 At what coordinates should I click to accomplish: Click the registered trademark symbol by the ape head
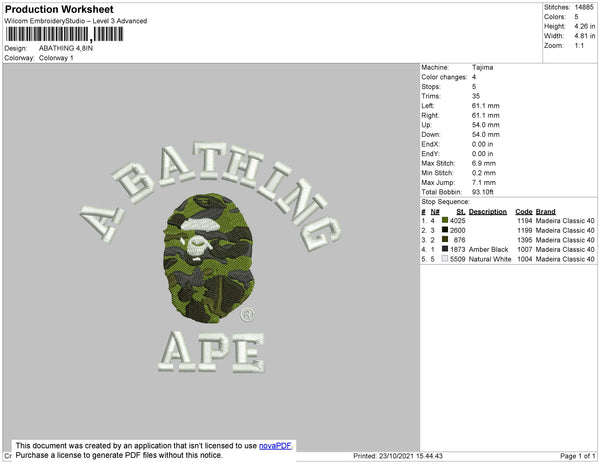coord(247,314)
